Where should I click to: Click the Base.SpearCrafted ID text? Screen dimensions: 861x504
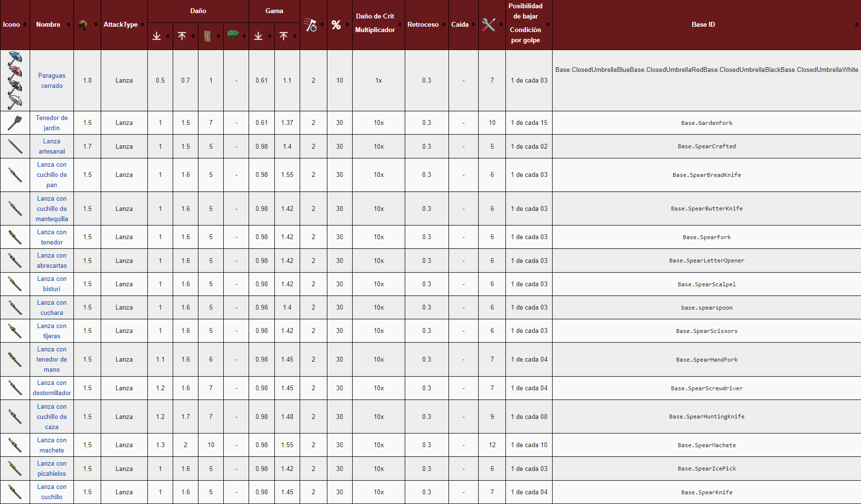coord(707,146)
